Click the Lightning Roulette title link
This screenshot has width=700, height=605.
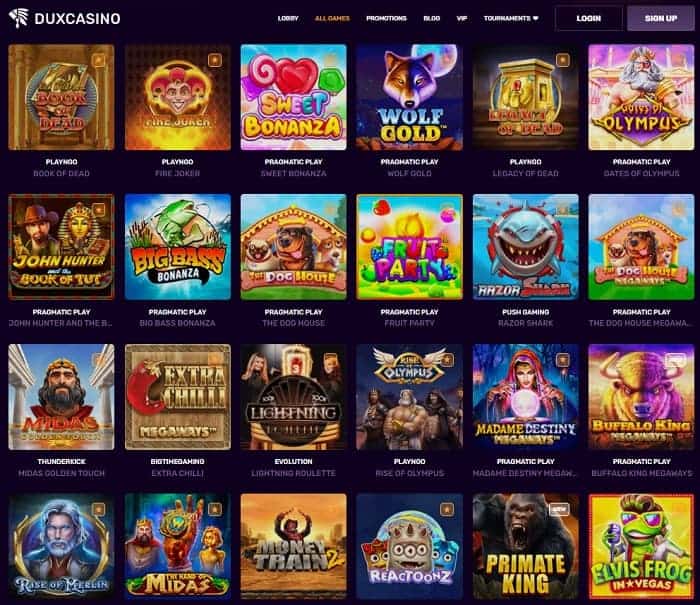[293, 473]
